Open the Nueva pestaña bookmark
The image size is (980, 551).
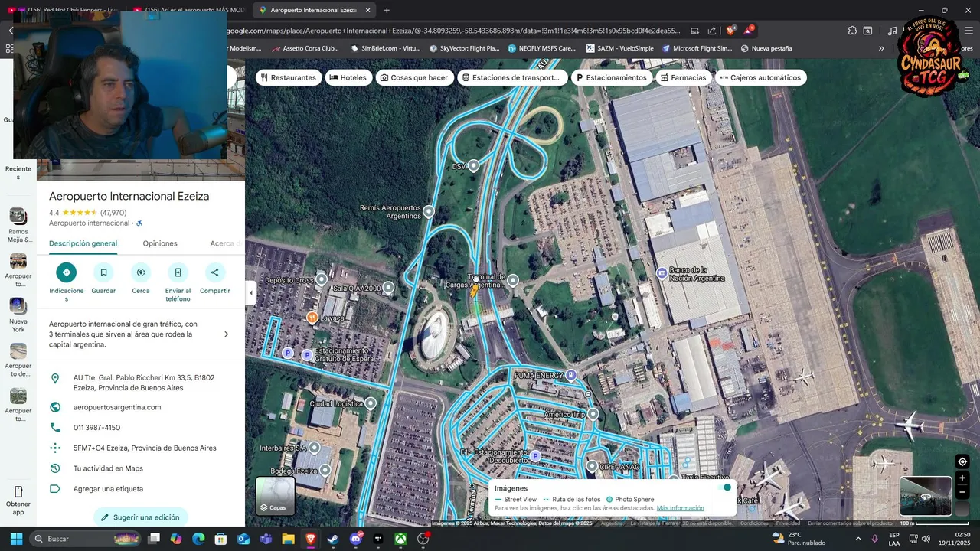[x=765, y=48]
